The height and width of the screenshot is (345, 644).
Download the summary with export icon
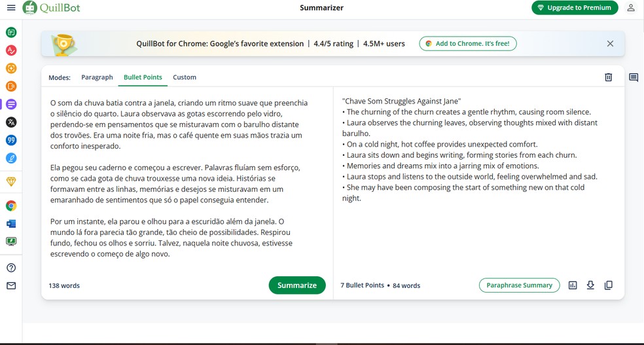pyautogui.click(x=590, y=285)
